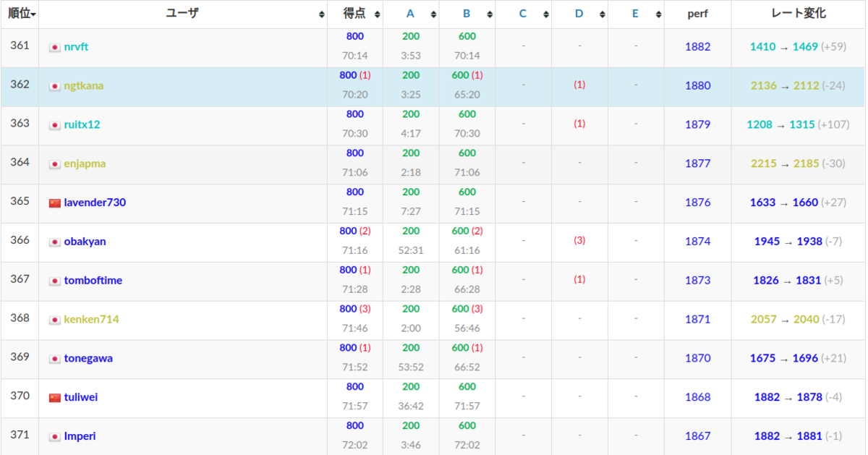Click the Japan flag beside enjapma
Image resolution: width=868 pixels, height=455 pixels.
click(54, 165)
